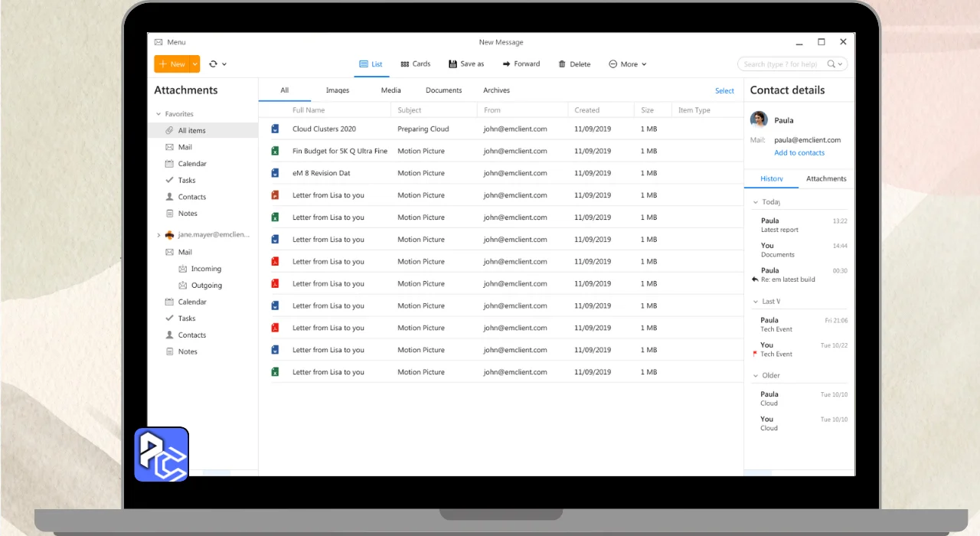The height and width of the screenshot is (536, 980).
Task: Click the refresh sync icon
Action: point(213,64)
